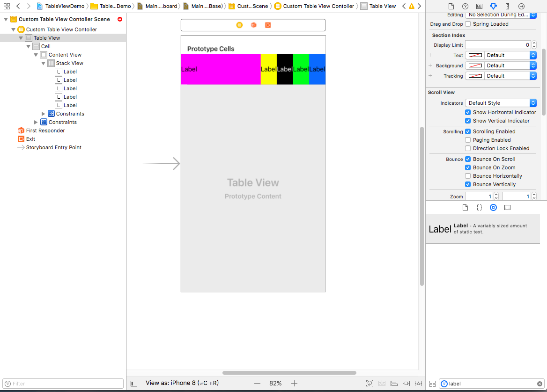
Task: Click View as: iPhone 8 button
Action: pos(182,383)
